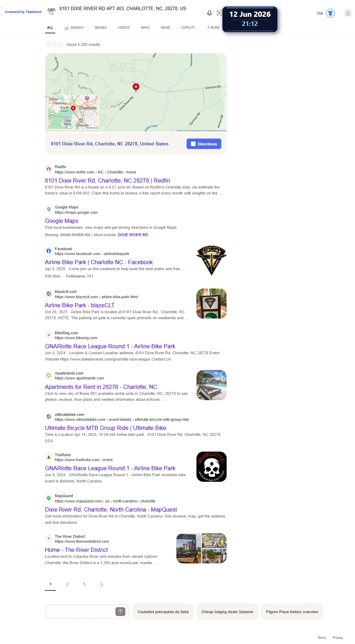Open the More search categories menu

[x=214, y=27]
